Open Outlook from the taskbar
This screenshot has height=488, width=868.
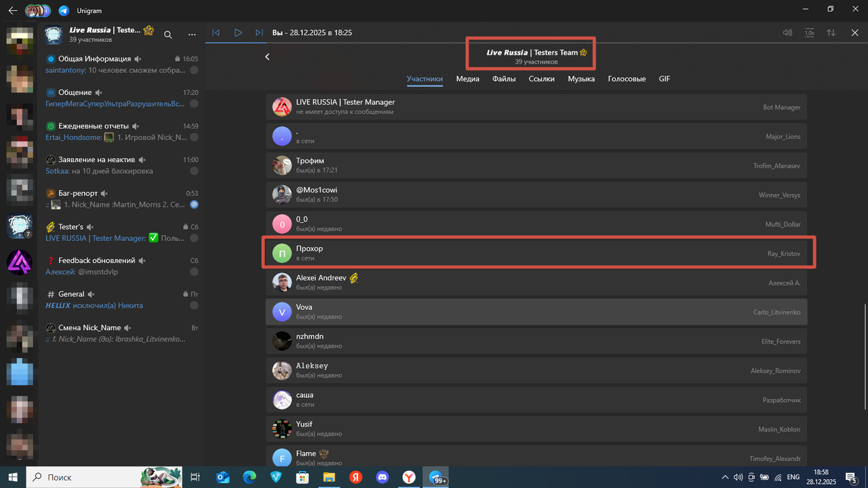[222, 477]
